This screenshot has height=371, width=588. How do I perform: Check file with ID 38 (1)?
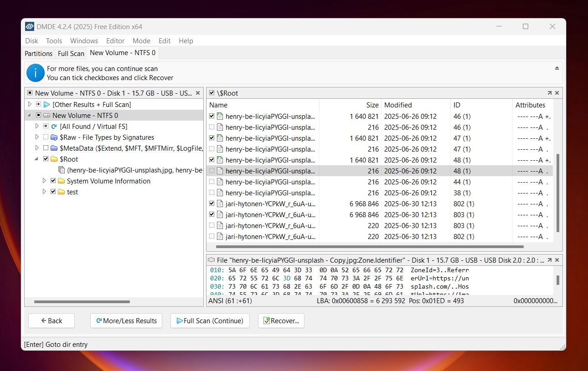click(211, 192)
